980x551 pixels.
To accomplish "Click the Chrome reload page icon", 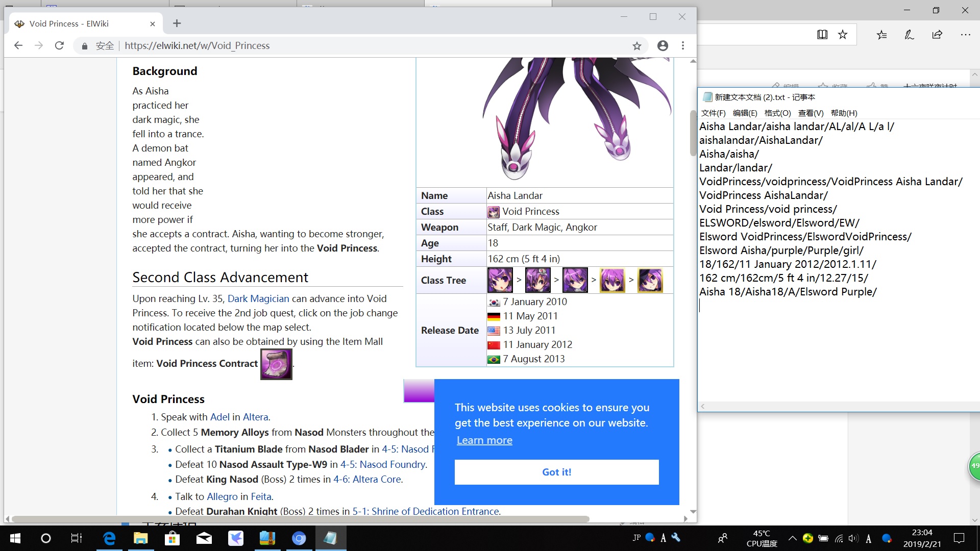I will [x=59, y=45].
